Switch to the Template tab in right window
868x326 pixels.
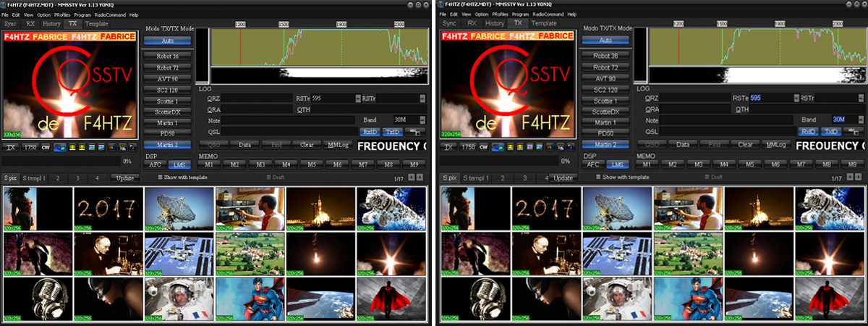[x=543, y=23]
